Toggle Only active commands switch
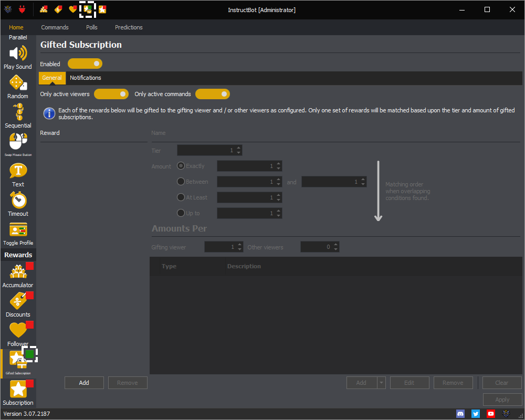This screenshot has width=525, height=420. point(213,94)
